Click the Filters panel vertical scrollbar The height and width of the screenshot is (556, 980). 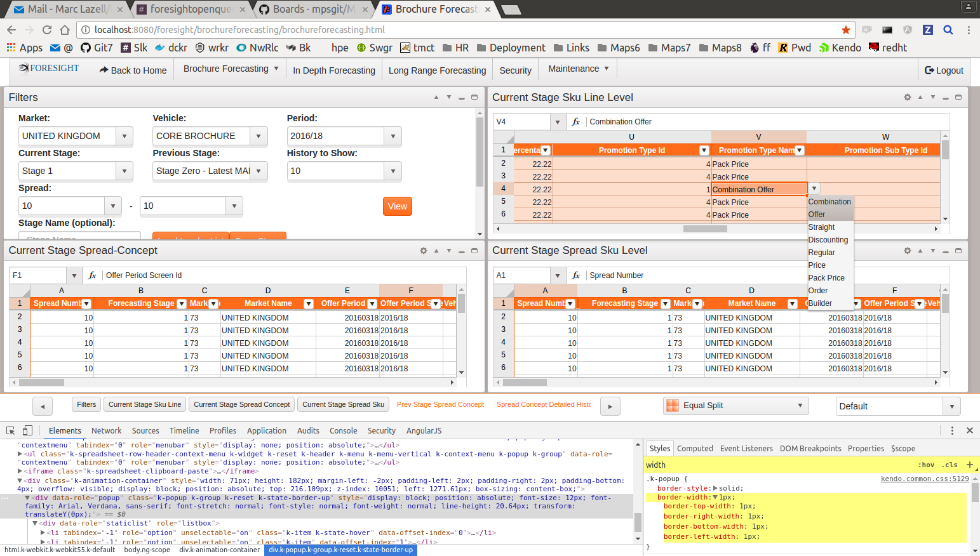480,152
